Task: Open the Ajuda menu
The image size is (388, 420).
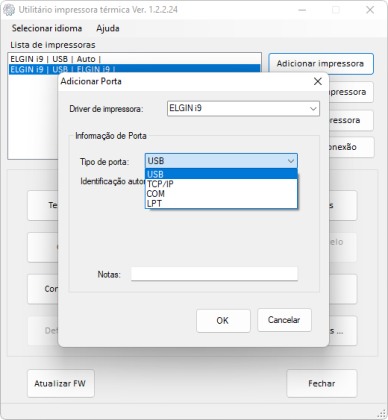Action: 108,28
